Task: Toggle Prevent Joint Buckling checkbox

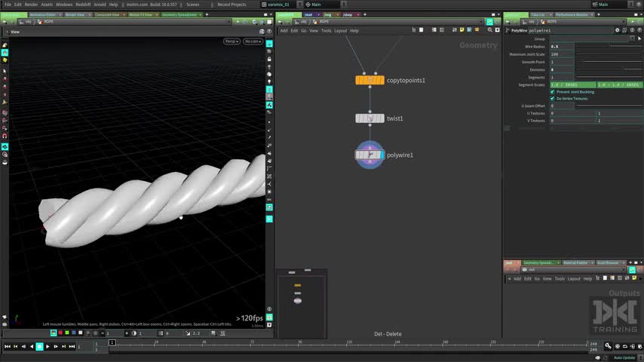Action: click(x=553, y=92)
